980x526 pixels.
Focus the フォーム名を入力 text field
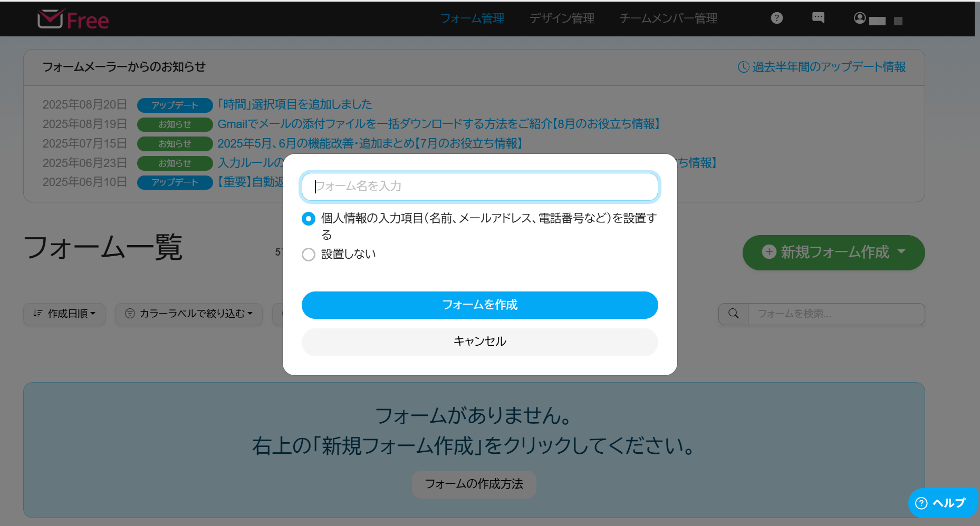[x=479, y=187]
